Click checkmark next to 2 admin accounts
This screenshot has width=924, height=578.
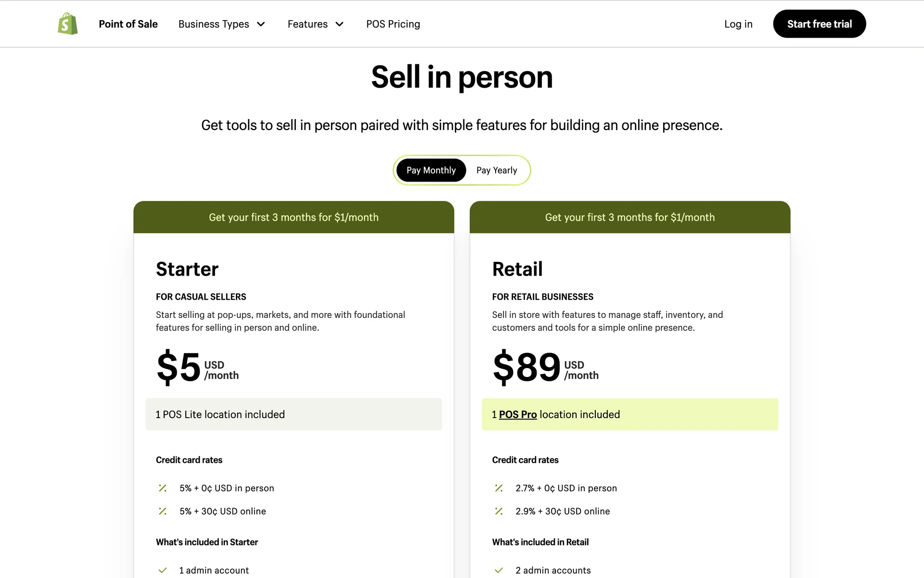(499, 570)
